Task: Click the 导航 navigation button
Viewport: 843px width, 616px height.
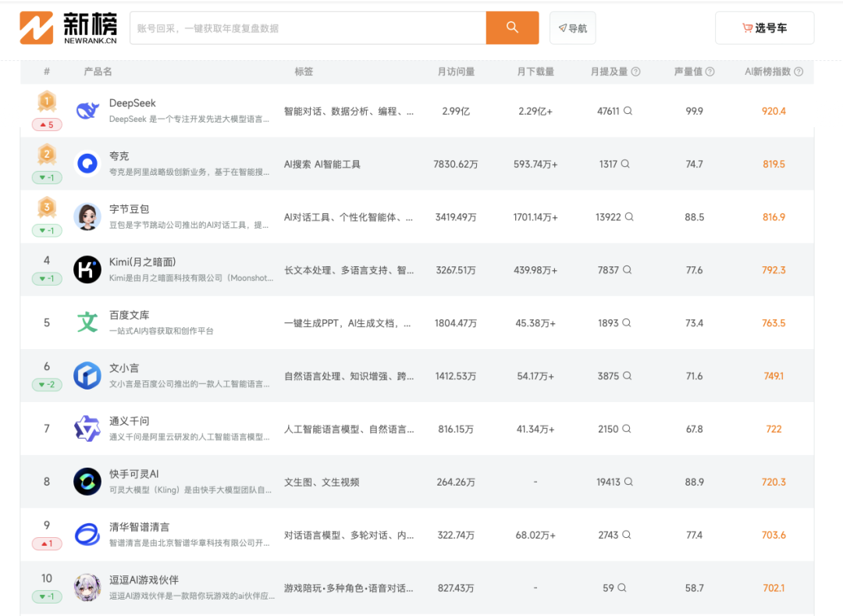Action: pos(572,27)
